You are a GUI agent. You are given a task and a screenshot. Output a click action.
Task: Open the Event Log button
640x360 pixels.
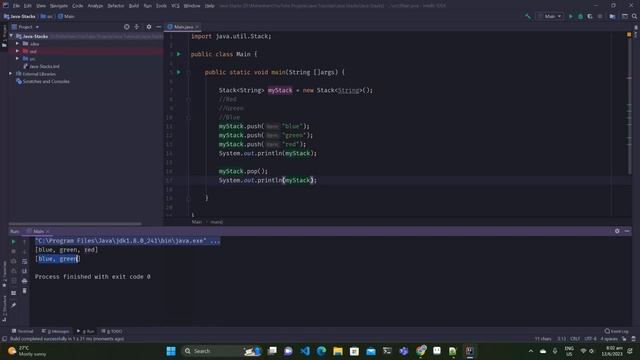[617, 331]
